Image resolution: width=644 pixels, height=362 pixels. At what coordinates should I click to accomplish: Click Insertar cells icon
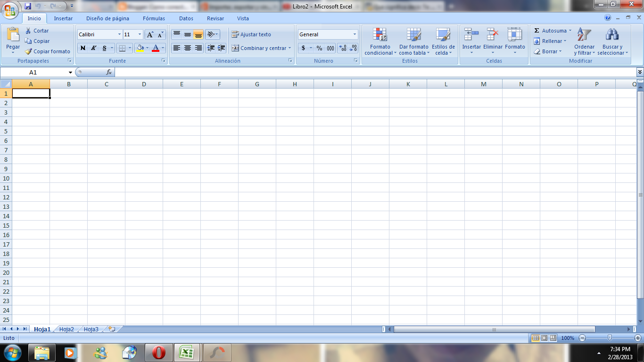[471, 34]
